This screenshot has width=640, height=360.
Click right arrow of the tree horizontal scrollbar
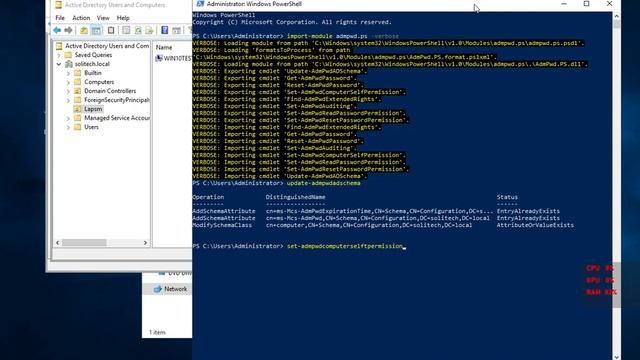[145, 242]
